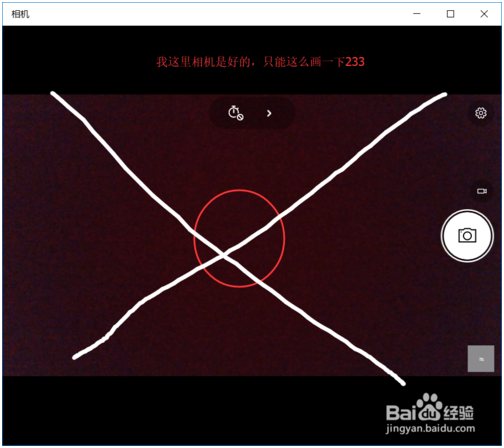Minimize the 相机 window

point(417,14)
